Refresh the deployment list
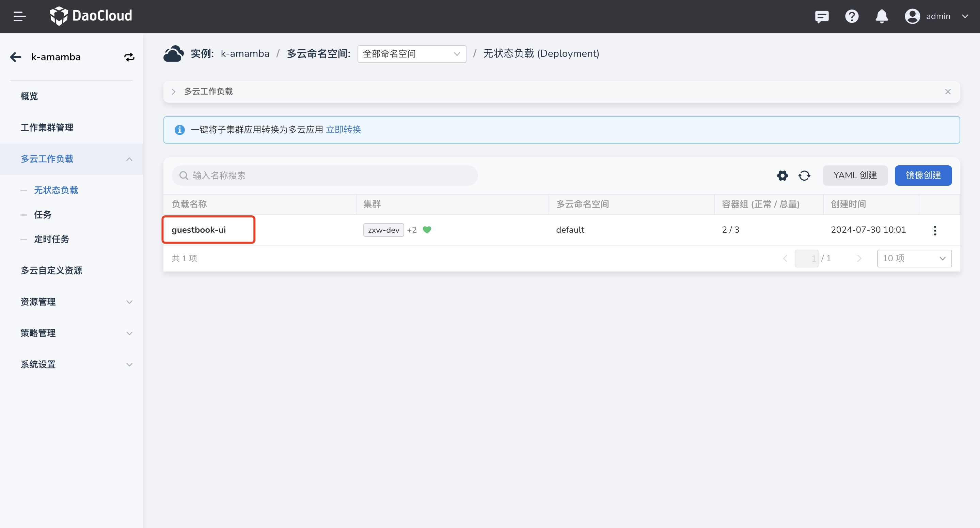Image resolution: width=980 pixels, height=528 pixels. pos(804,176)
